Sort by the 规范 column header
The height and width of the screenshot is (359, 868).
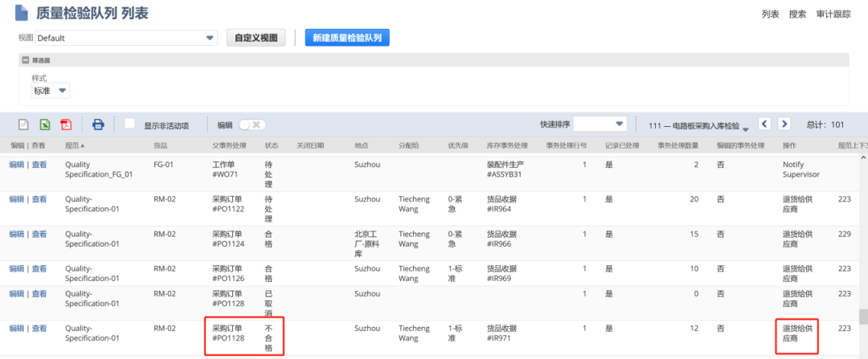tap(74, 145)
